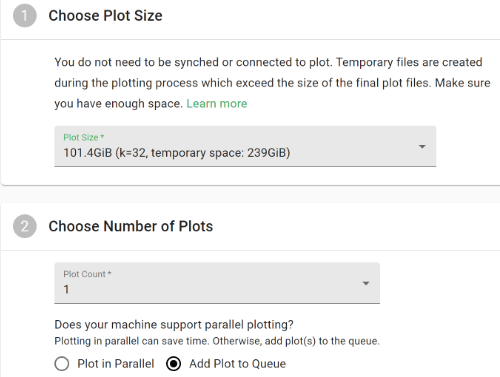Open the Learn more link
The height and width of the screenshot is (377, 500).
pos(217,104)
